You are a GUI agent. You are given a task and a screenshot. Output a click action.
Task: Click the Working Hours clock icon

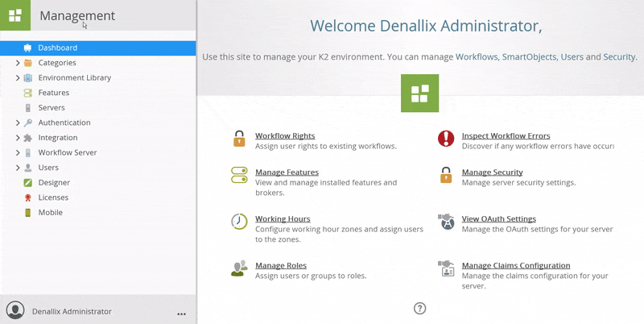pyautogui.click(x=238, y=222)
